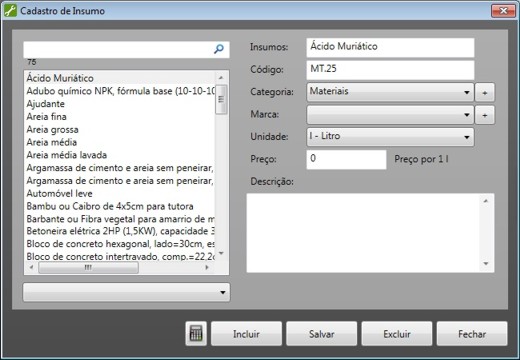Open the empty Marca dropdown
520x360 pixels.
390,115
